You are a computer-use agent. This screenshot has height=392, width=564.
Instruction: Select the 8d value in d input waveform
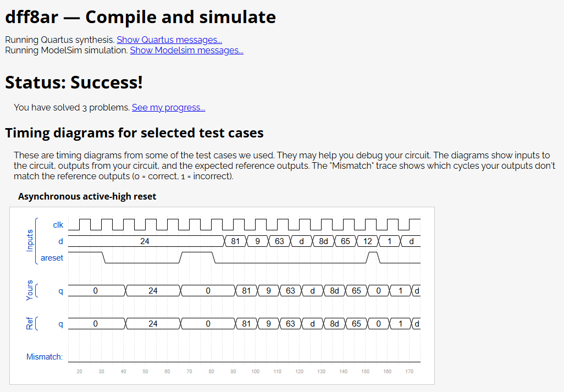[x=323, y=241]
